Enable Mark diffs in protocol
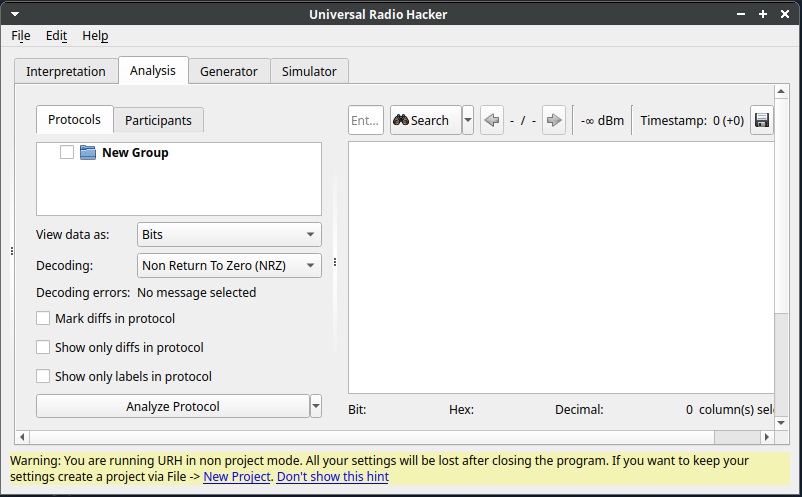 tap(43, 319)
